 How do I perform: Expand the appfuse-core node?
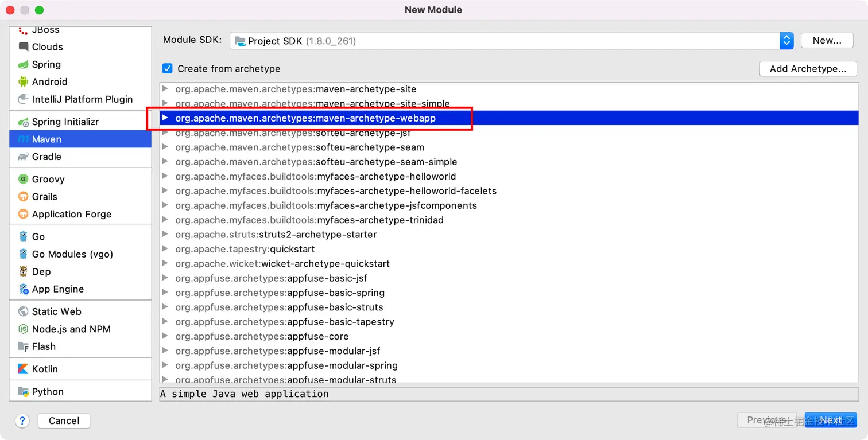pos(165,336)
